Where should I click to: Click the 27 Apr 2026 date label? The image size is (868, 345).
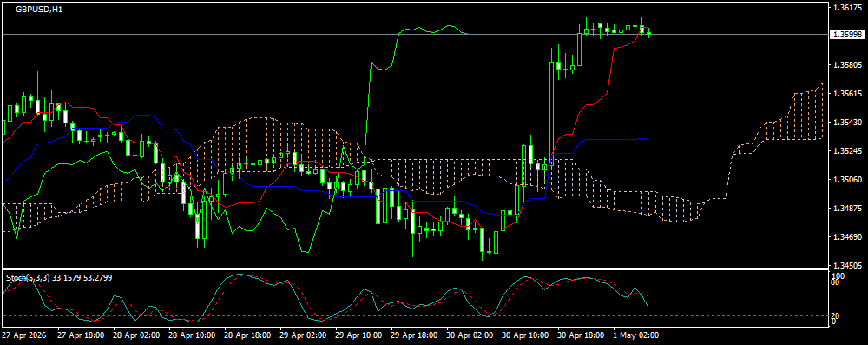[x=24, y=335]
